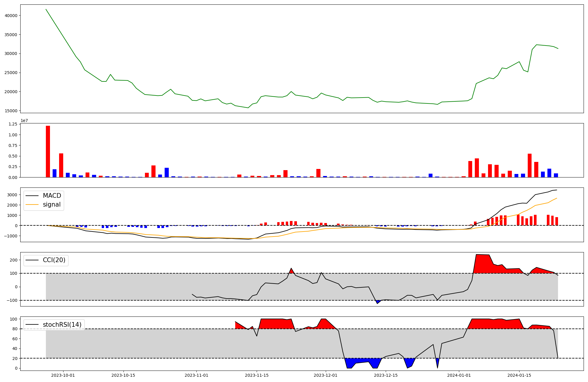Click the 2024-01-01 x-axis date label
588x382 pixels.
(x=459, y=375)
